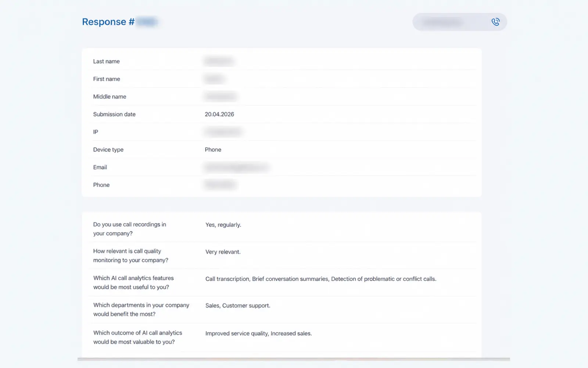The height and width of the screenshot is (368, 588).
Task: Click the Submission date label
Action: coord(114,114)
